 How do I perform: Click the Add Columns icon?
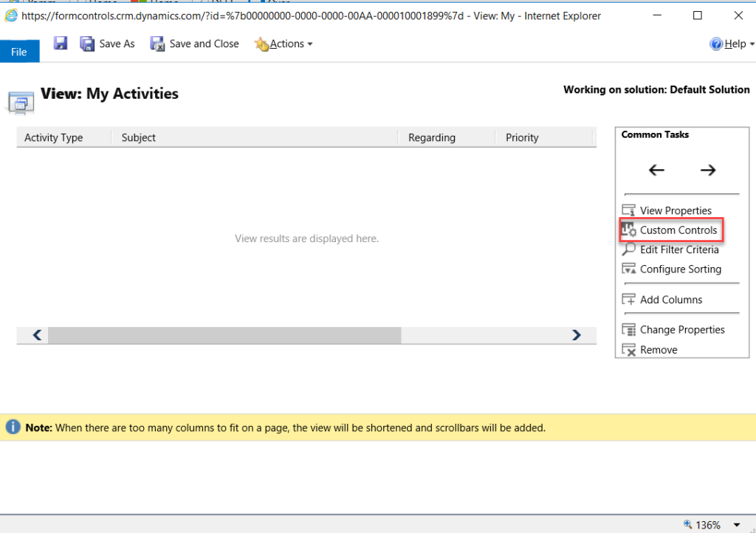(629, 300)
